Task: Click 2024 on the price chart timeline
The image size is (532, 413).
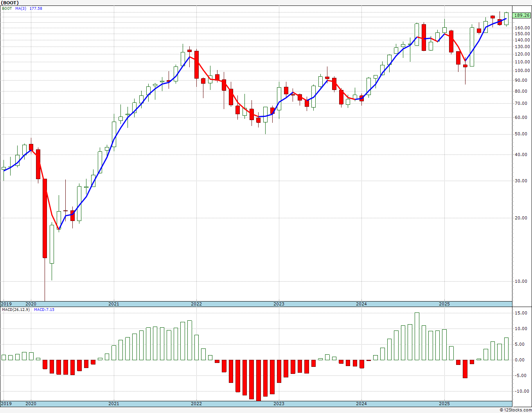Action: point(361,304)
